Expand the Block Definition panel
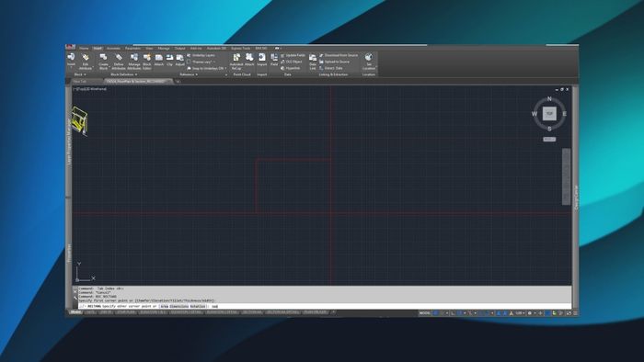644x362 pixels. (123, 74)
